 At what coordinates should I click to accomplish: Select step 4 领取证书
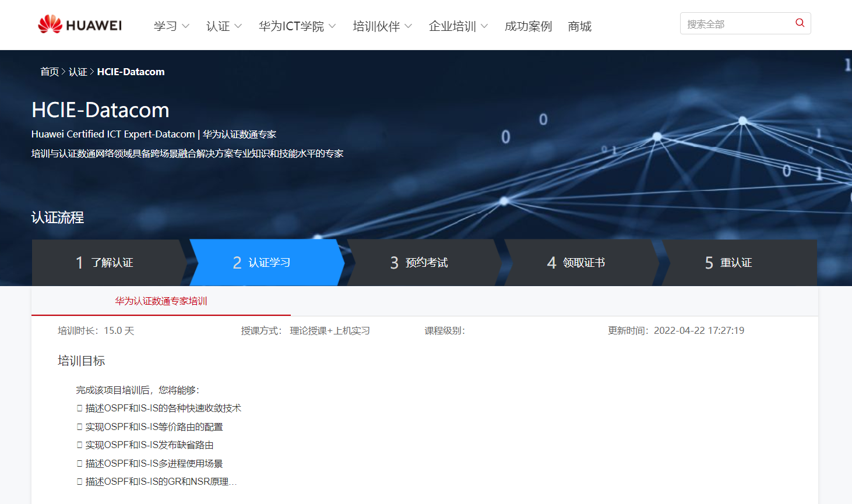coord(582,262)
